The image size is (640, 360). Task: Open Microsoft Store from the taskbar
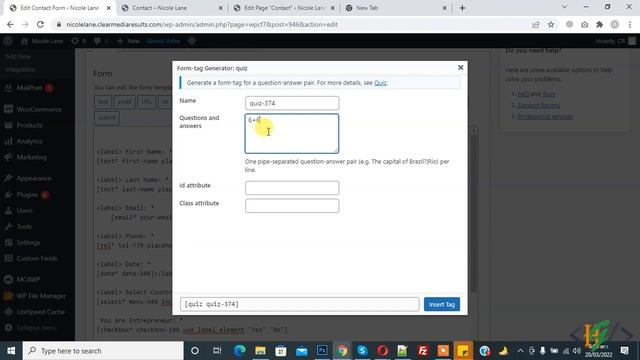tap(281, 351)
